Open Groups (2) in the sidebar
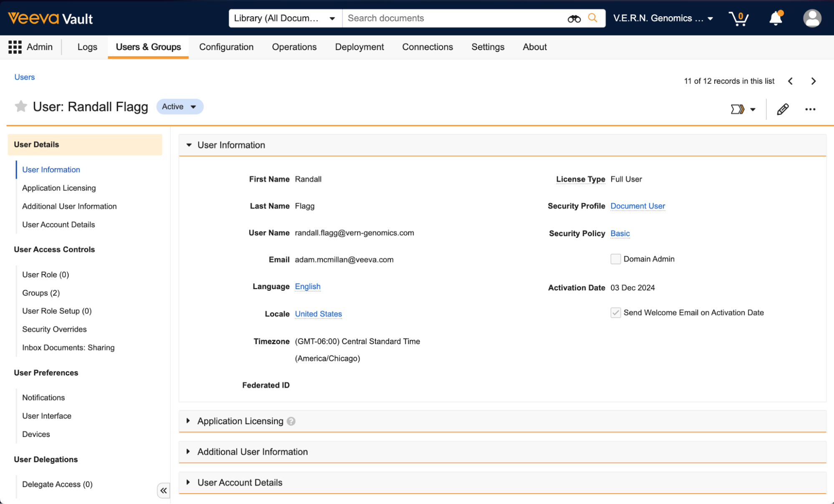Viewport: 834px width, 504px height. (x=41, y=293)
